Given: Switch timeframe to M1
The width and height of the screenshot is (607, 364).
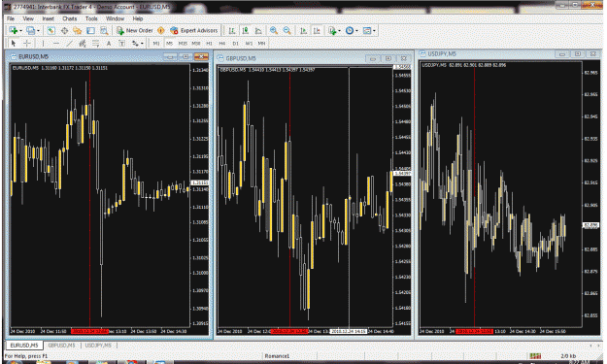Looking at the screenshot, I should [156, 44].
